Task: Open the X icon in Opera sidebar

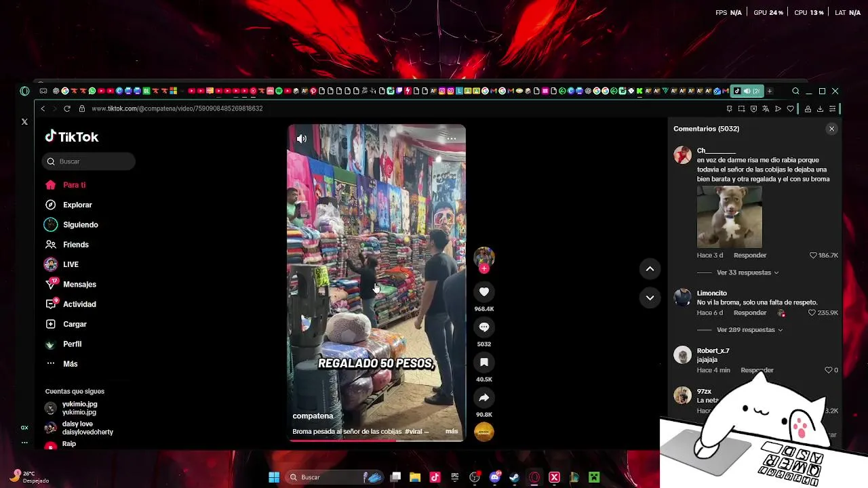Action: [x=24, y=122]
